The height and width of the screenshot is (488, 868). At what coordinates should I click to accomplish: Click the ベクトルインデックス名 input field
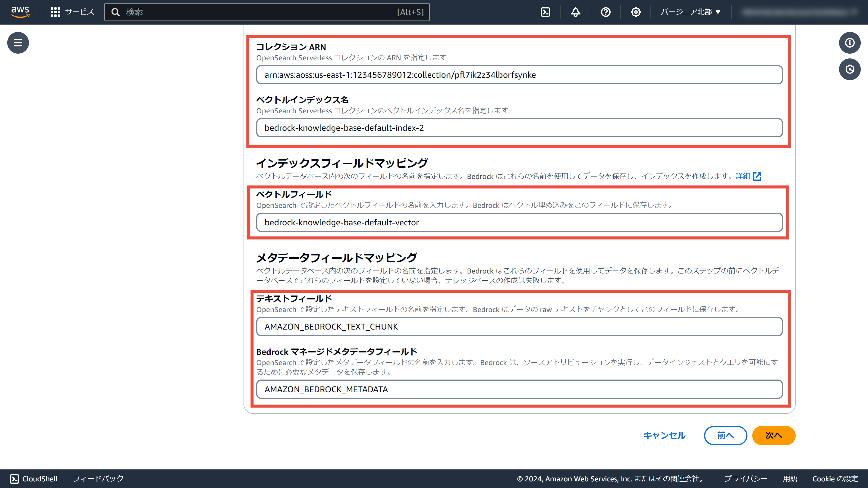click(x=519, y=128)
